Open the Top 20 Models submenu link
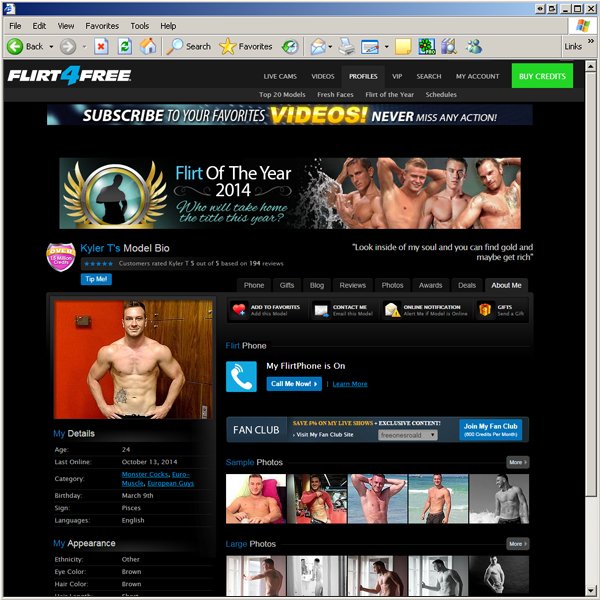Viewport: 600px width, 600px height. point(282,95)
